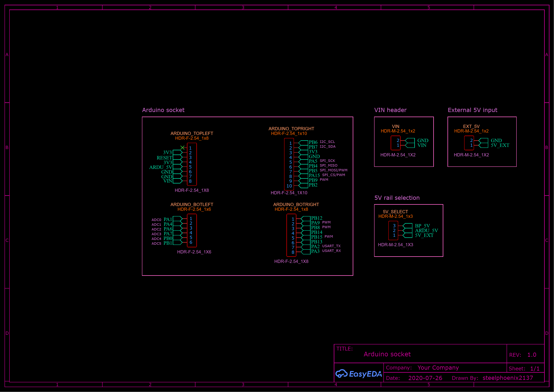Select the 5V_SELECT designator label
The height and width of the screenshot is (392, 554).
click(395, 212)
